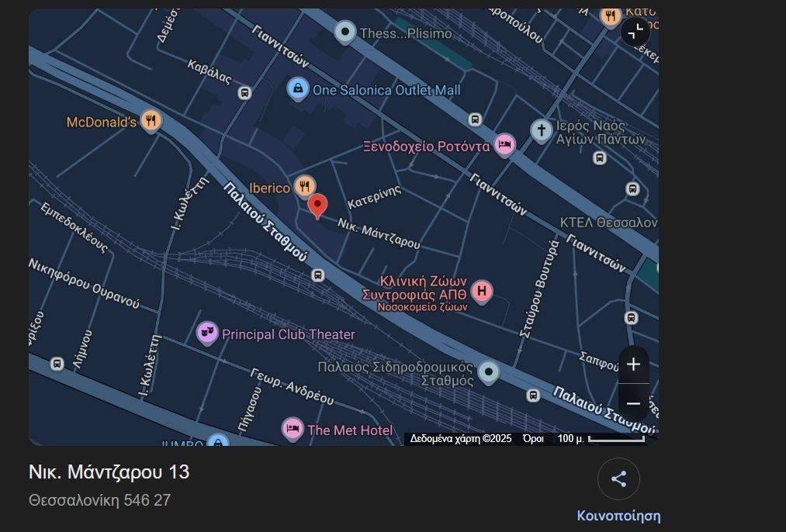The height and width of the screenshot is (532, 786).
Task: Open the McDonald's restaurant icon
Action: (151, 121)
